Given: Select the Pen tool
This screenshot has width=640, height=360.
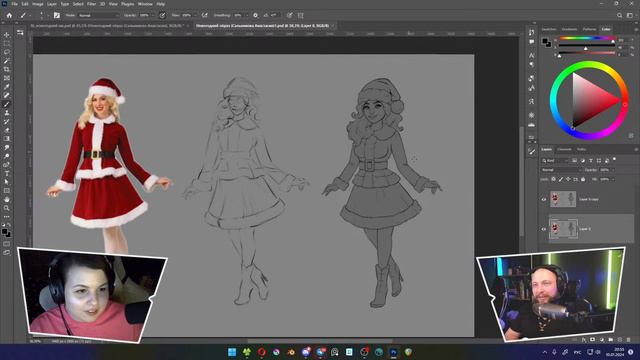Looking at the screenshot, I should [7, 164].
